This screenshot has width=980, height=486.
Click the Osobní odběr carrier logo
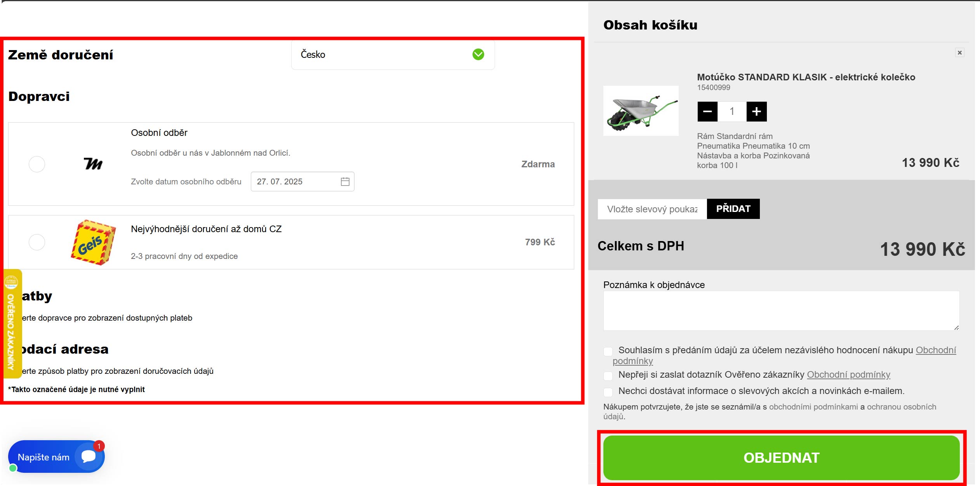point(93,164)
